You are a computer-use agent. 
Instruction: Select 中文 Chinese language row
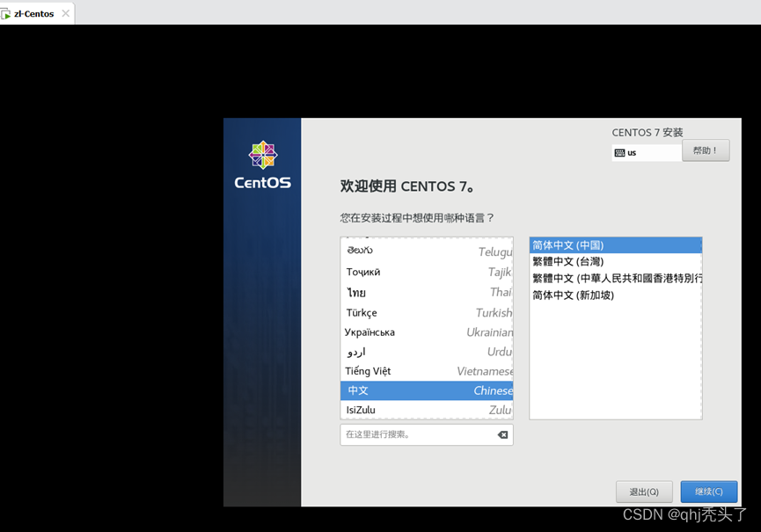click(x=427, y=390)
